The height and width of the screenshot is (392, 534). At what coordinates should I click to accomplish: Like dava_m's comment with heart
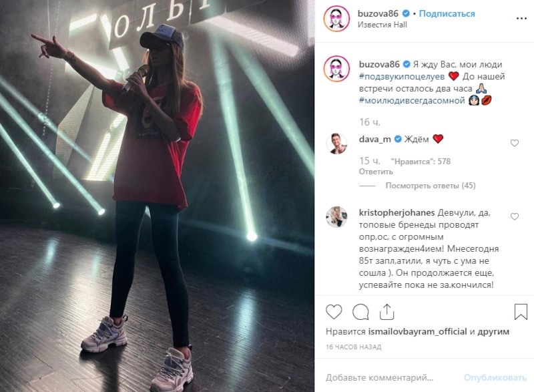coord(515,144)
